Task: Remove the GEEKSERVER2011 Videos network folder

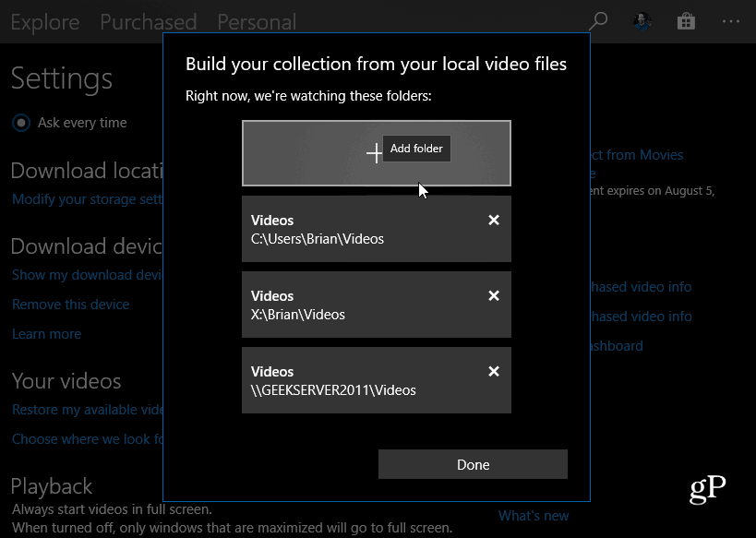Action: click(494, 372)
